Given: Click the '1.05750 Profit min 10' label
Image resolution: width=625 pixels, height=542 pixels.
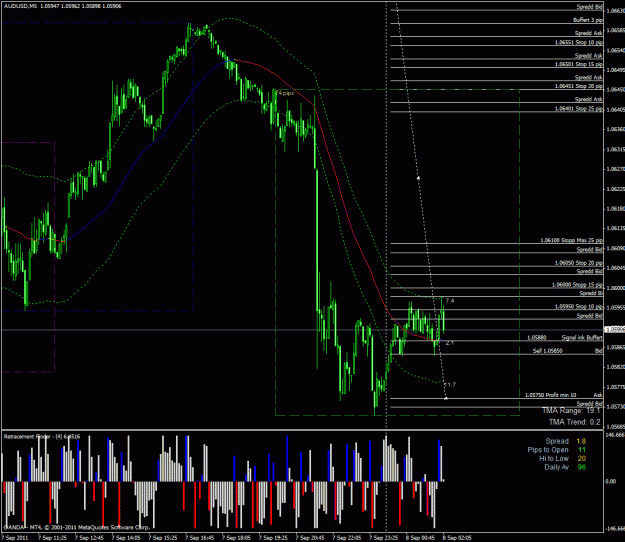Looking at the screenshot, I should [550, 395].
